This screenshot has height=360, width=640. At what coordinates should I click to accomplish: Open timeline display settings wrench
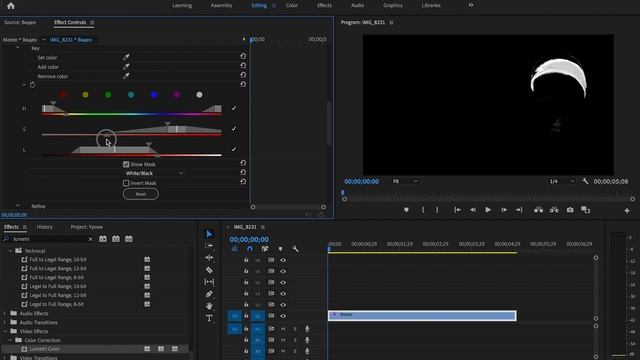(x=295, y=249)
